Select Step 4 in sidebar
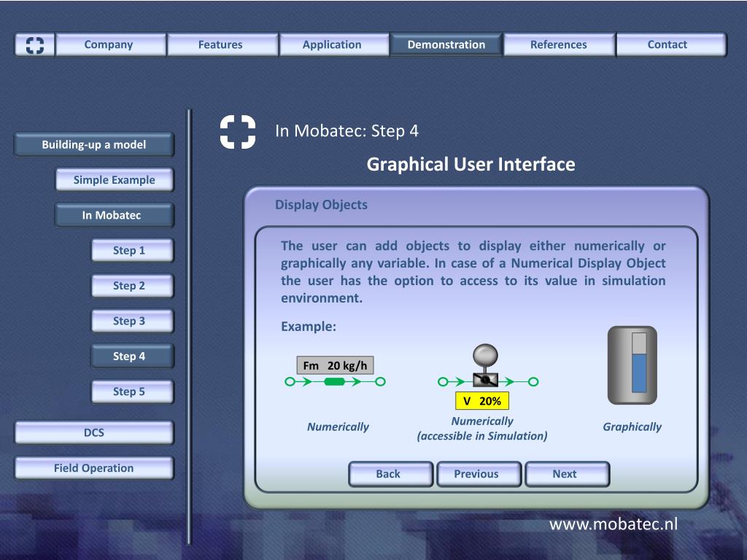 (x=132, y=356)
